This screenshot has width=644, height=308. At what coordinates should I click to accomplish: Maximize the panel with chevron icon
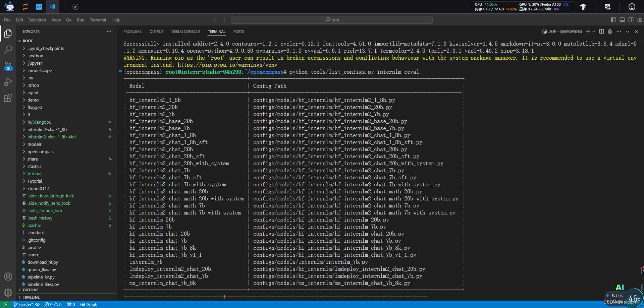pyautogui.click(x=628, y=32)
